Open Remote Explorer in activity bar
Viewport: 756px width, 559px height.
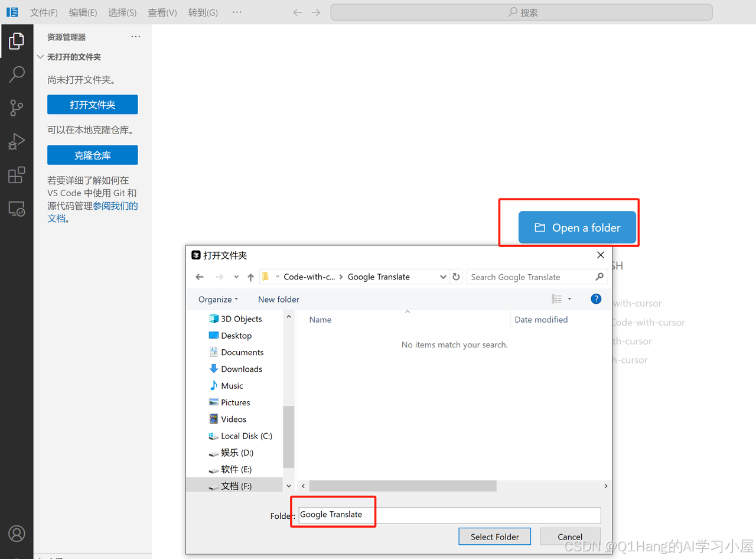(x=17, y=209)
